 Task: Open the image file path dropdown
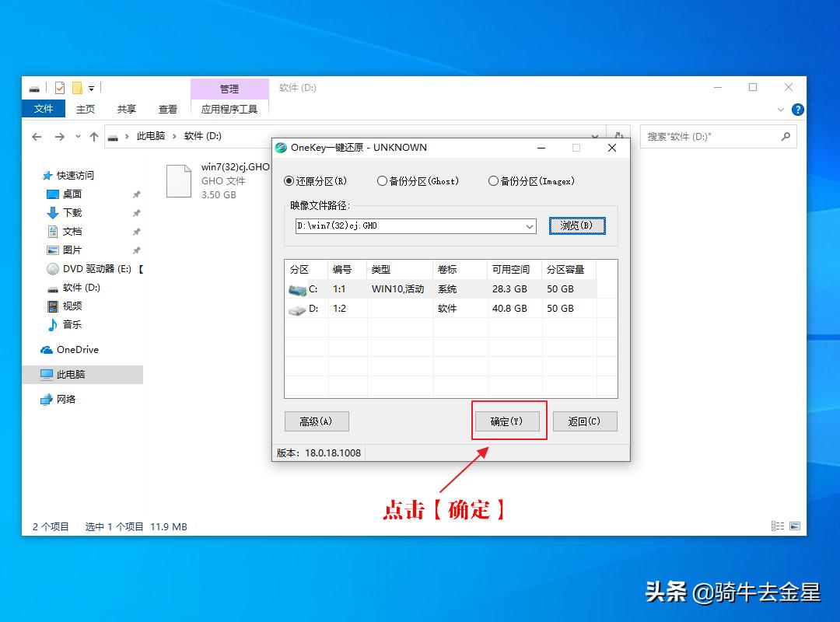tap(530, 225)
